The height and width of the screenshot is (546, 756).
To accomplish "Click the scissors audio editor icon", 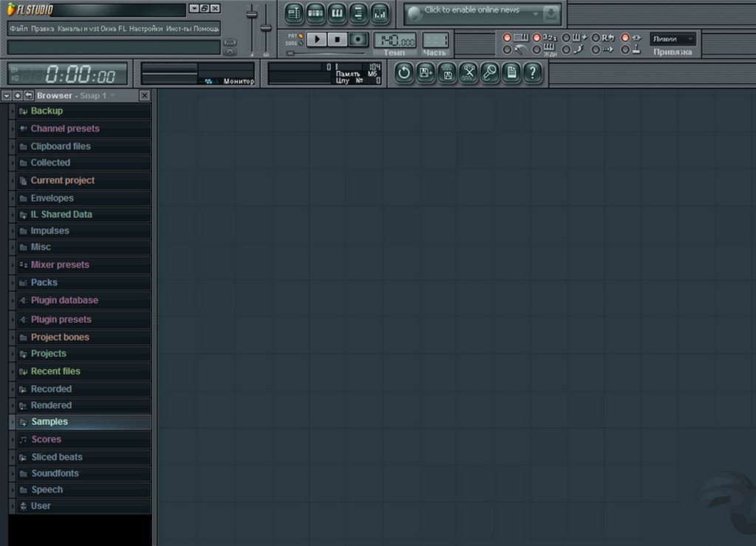I will click(x=468, y=72).
